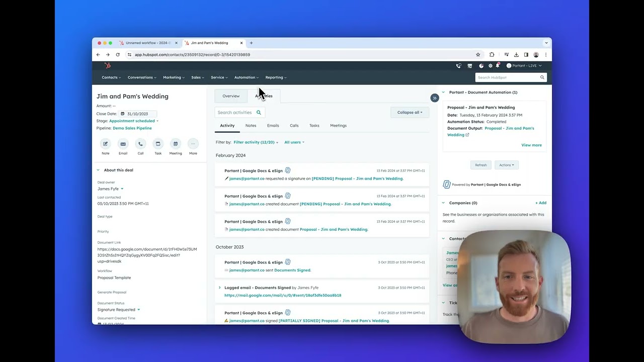
Task: Switch to Unnamed workflow browser tab
Action: point(148,43)
